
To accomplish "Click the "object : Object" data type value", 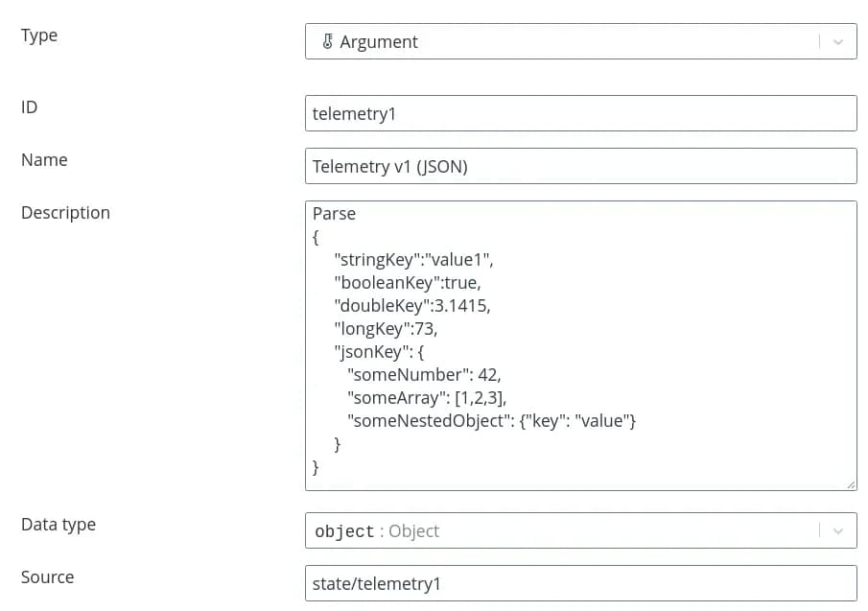I will [x=377, y=530].
